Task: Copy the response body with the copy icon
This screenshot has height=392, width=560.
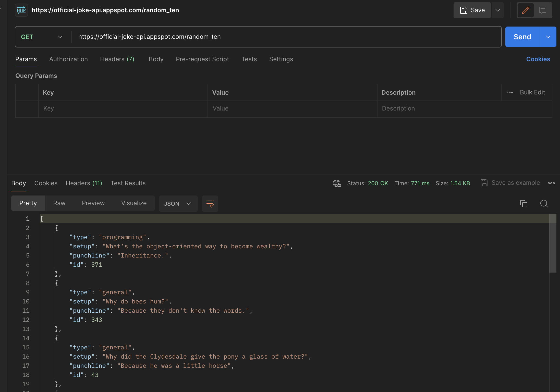Action: pos(524,204)
